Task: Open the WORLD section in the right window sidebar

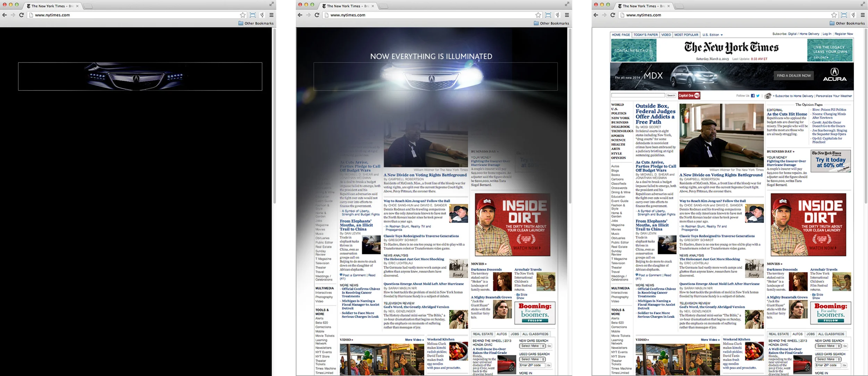Action: pos(618,104)
